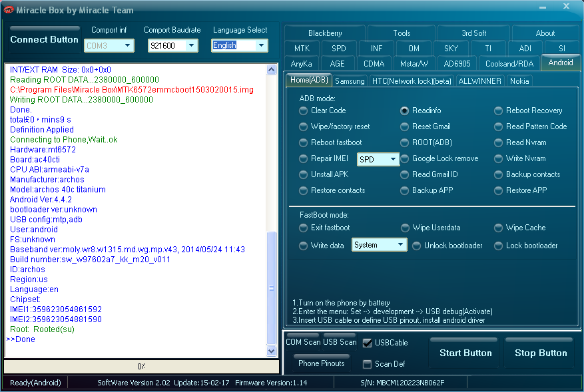
Task: Click log line 'IMEI1:359623054861592'
Action: 56,309
